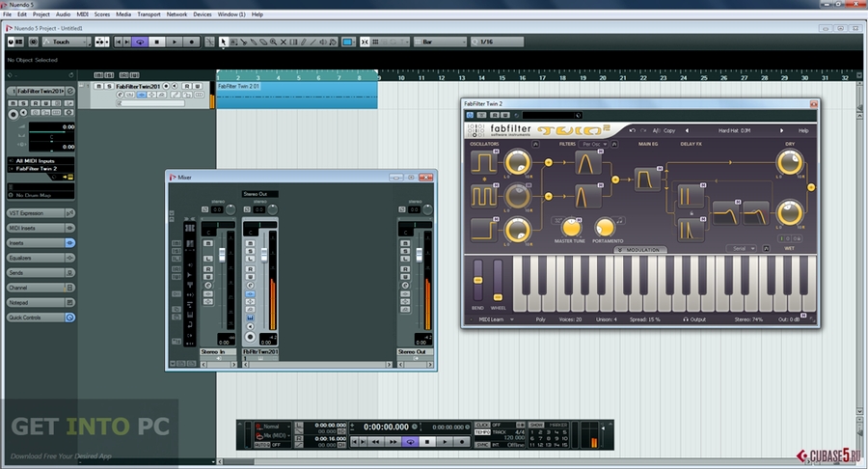Select the Zoom magnifier tool
This screenshot has width=868, height=469.
coord(274,41)
